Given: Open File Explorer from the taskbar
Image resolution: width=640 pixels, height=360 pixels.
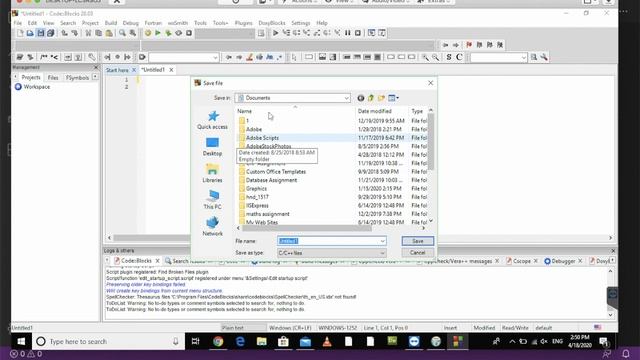Looking at the screenshot, I should [x=262, y=341].
